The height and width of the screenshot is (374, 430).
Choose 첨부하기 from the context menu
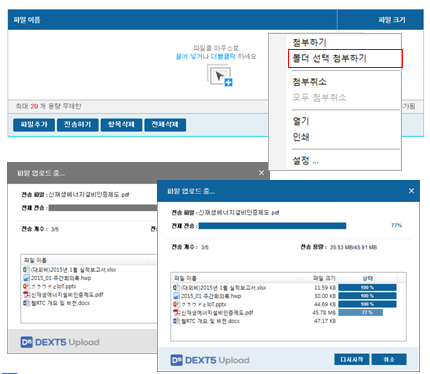(x=309, y=42)
